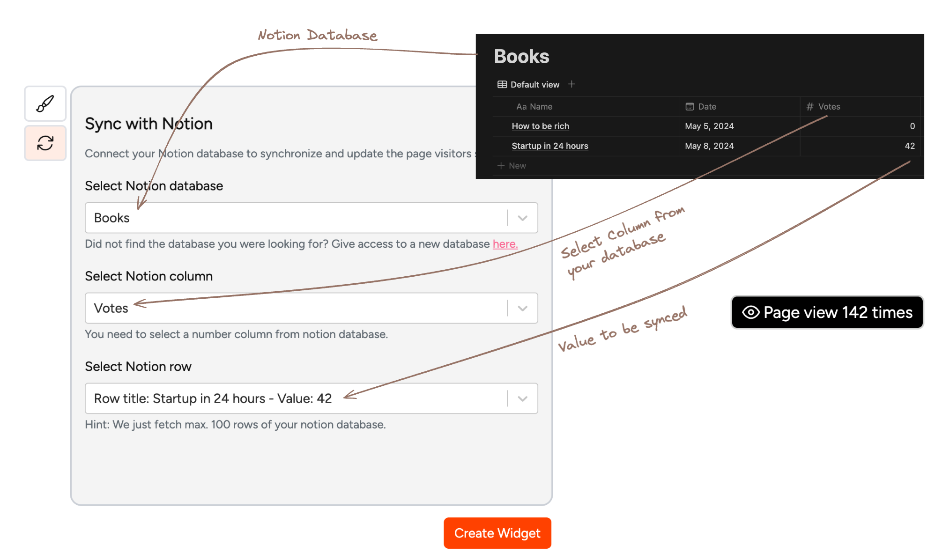Click the Aa Name column header
Image resolution: width=935 pixels, height=560 pixels.
coord(534,107)
